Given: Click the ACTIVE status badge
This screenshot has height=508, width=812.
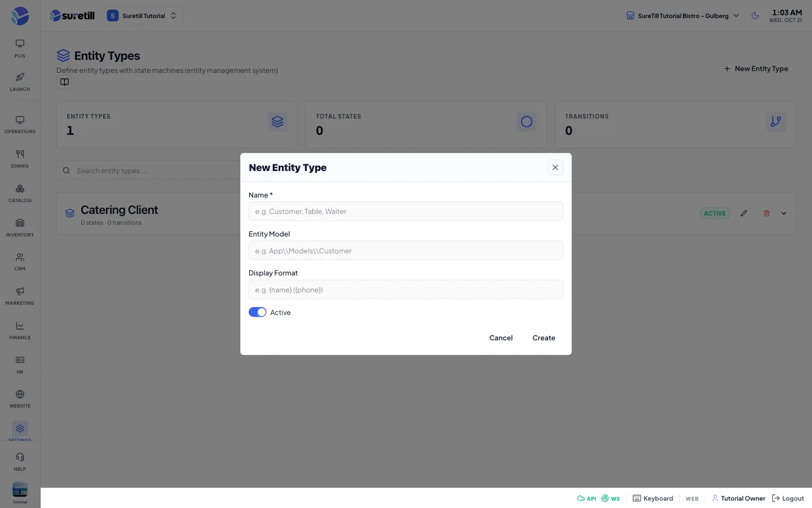Looking at the screenshot, I should [x=715, y=213].
